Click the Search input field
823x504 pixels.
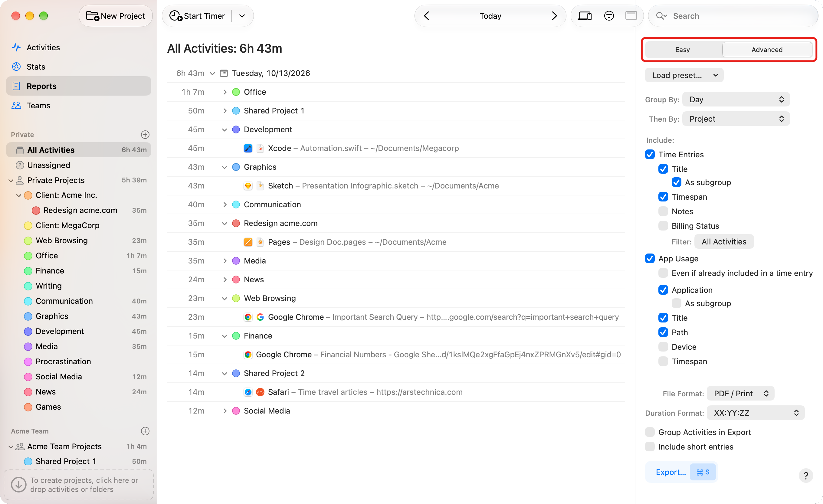[733, 16]
